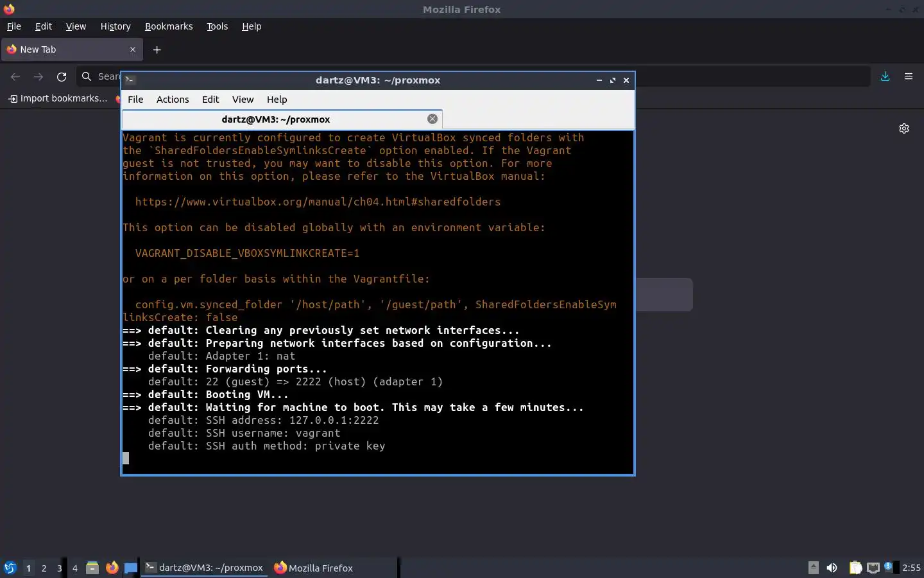Close the dartz@VM3 terminal tab
Viewport: 924px width, 578px height.
(x=432, y=119)
